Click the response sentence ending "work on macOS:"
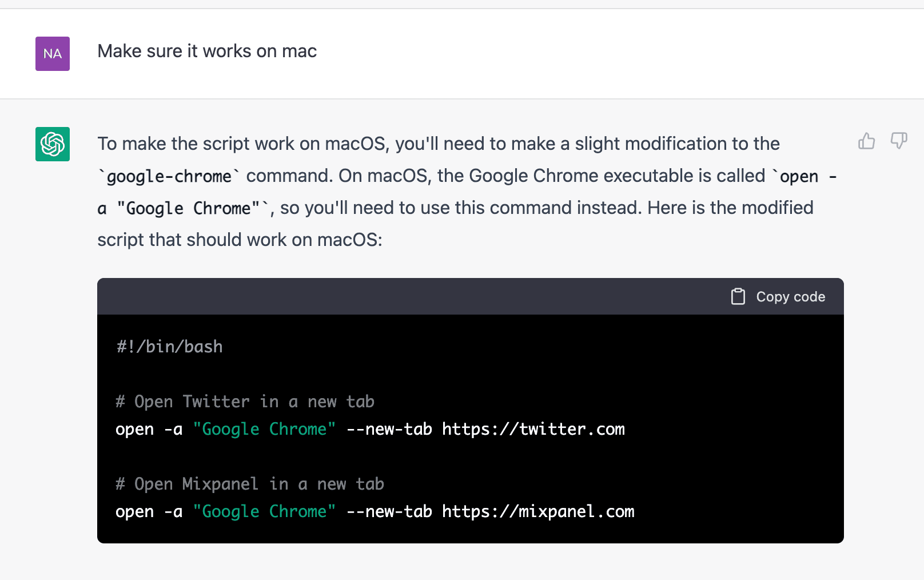Screen dimensions: 924x580 tap(240, 240)
